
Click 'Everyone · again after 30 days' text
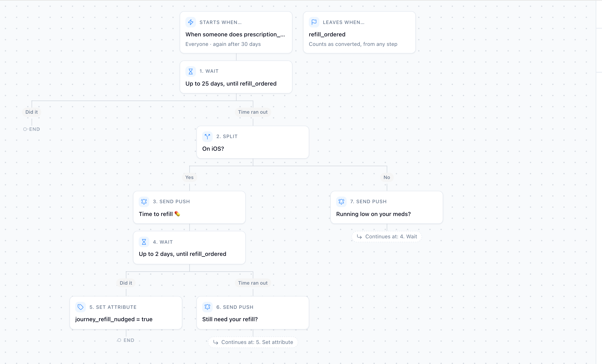click(223, 44)
